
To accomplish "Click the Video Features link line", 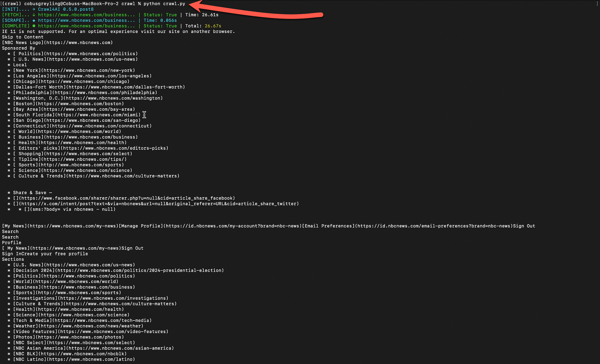I will 91,331.
